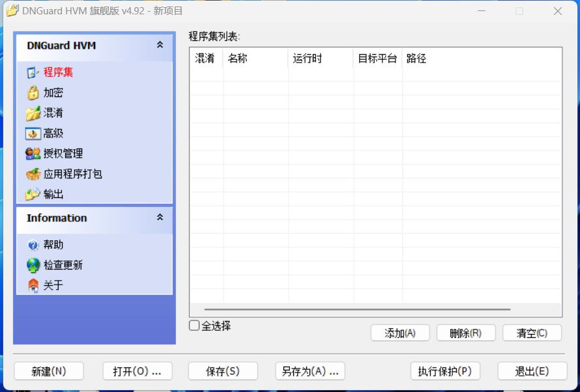This screenshot has width=580, height=392.
Task: Click the "Information" panel heading
Action: [57, 218]
